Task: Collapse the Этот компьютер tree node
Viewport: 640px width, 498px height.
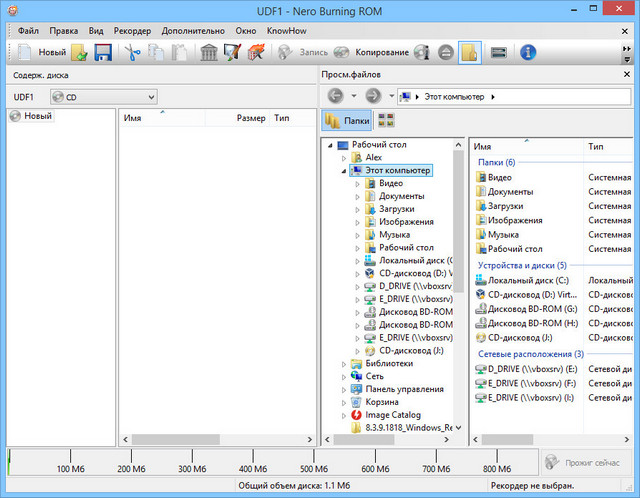Action: 344,171
